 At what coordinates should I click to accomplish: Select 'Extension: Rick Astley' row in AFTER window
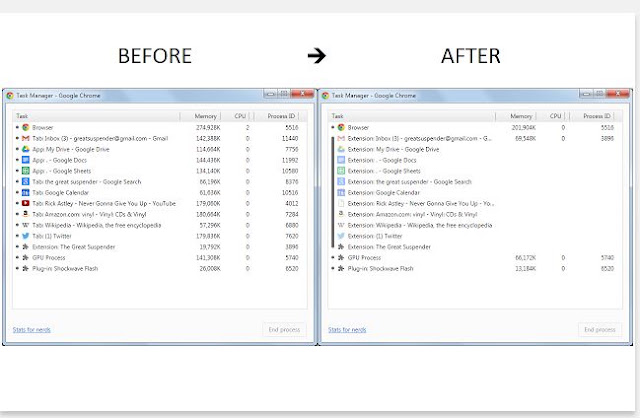point(475,203)
